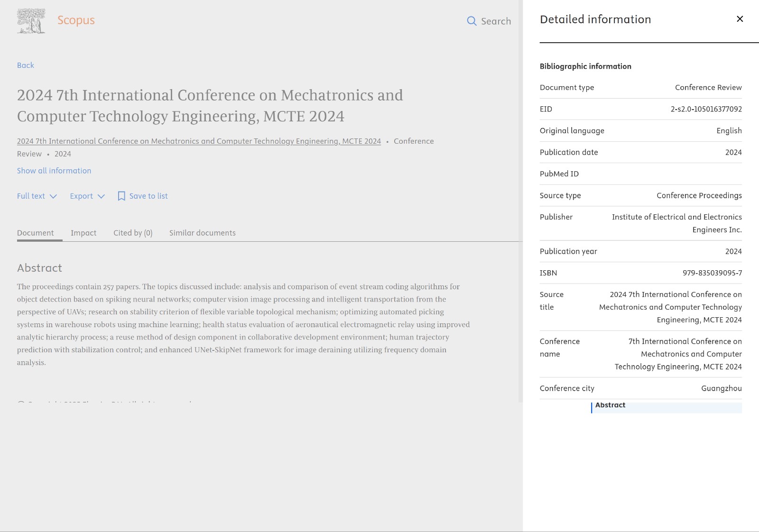Click the magnifying glass search icon
759x532 pixels.
click(472, 21)
